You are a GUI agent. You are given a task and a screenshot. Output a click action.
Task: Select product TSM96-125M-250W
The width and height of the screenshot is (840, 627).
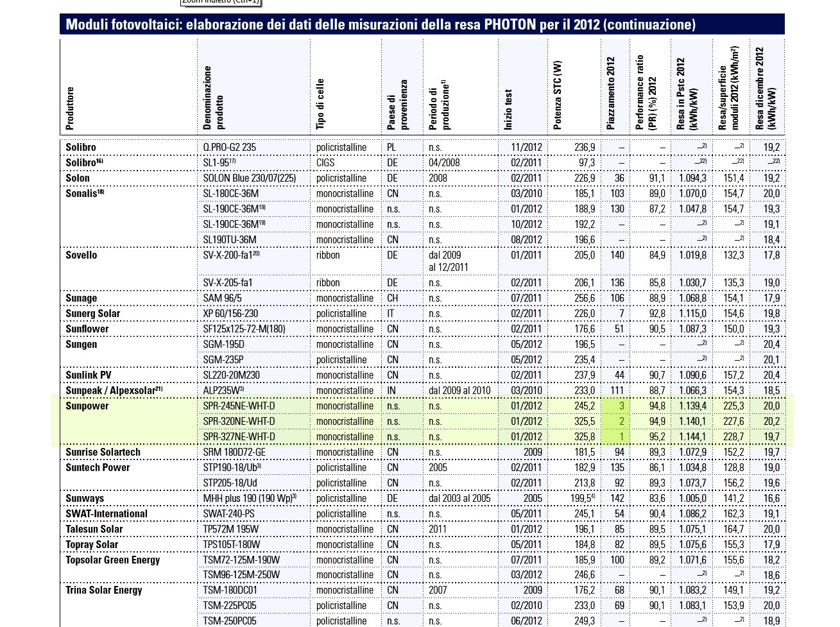(x=241, y=575)
